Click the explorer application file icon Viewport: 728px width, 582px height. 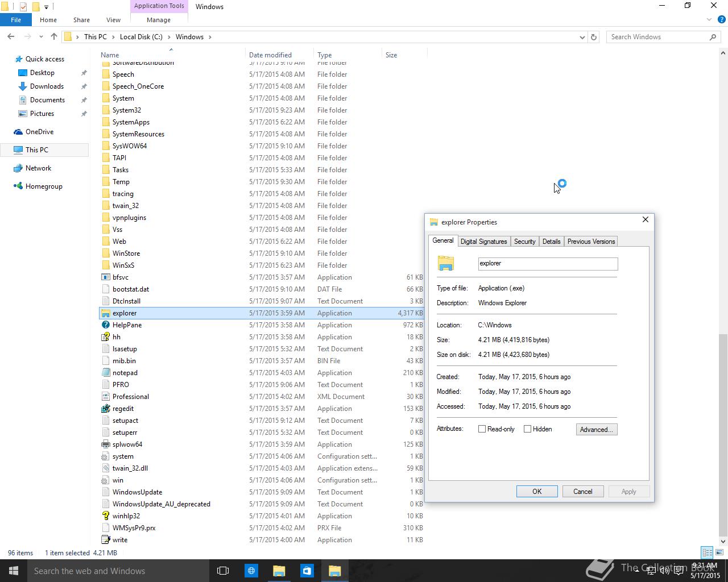coord(106,313)
